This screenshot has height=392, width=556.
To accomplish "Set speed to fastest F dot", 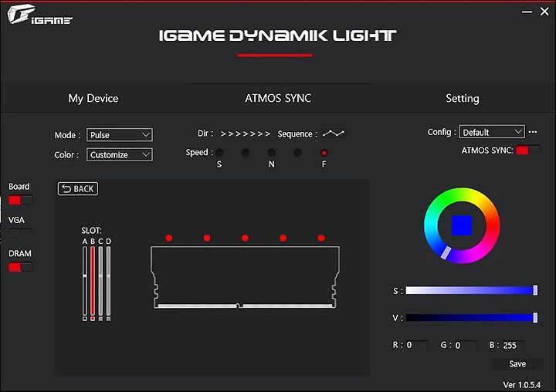I will (x=324, y=153).
